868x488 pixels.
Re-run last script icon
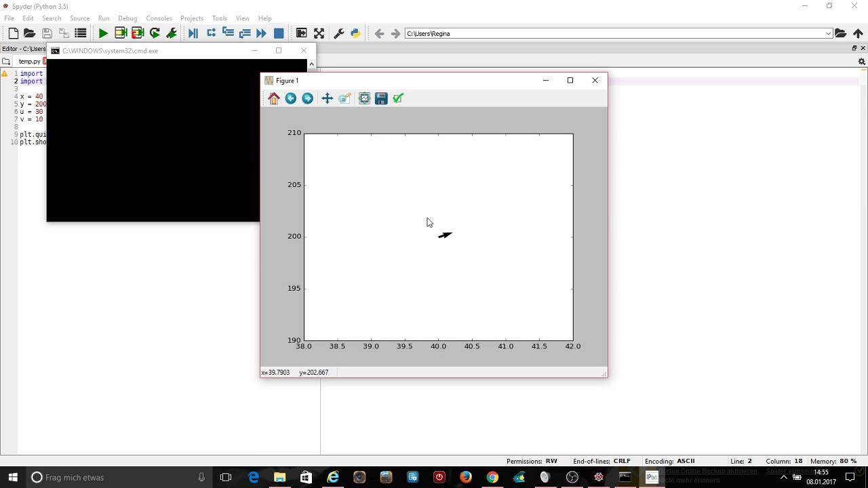pos(155,33)
